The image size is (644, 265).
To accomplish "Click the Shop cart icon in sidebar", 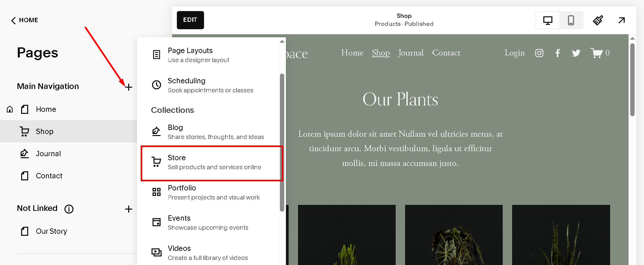I will 24,131.
